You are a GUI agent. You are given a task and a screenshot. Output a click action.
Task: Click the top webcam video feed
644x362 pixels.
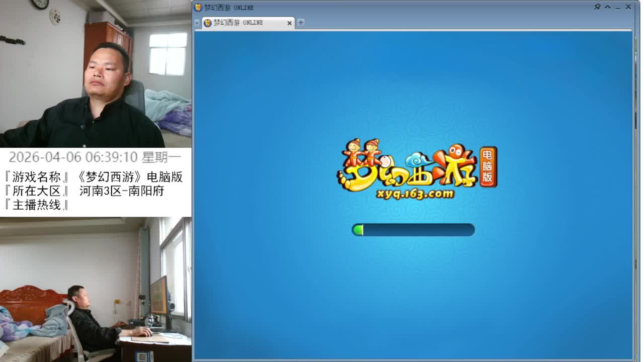[96, 74]
